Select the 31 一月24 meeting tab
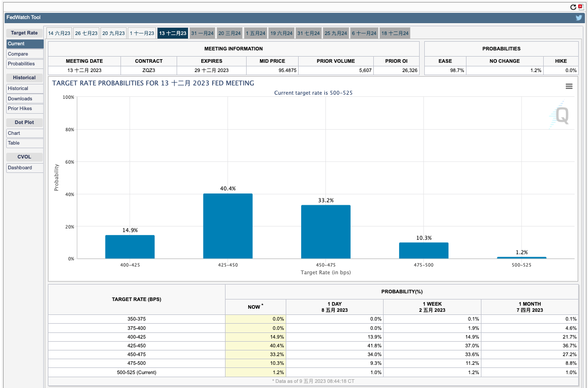Image resolution: width=588 pixels, height=388 pixels. click(x=202, y=33)
